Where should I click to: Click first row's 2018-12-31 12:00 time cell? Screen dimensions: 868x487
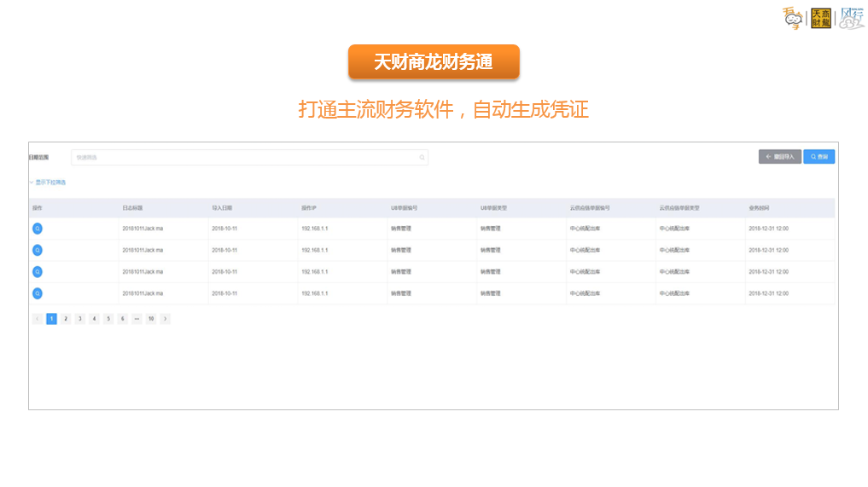point(768,229)
